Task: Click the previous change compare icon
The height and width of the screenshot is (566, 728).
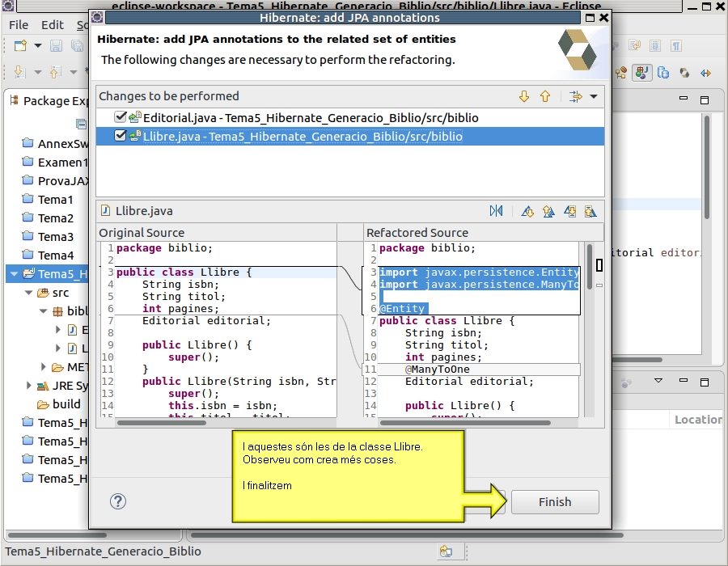Action: (x=590, y=212)
